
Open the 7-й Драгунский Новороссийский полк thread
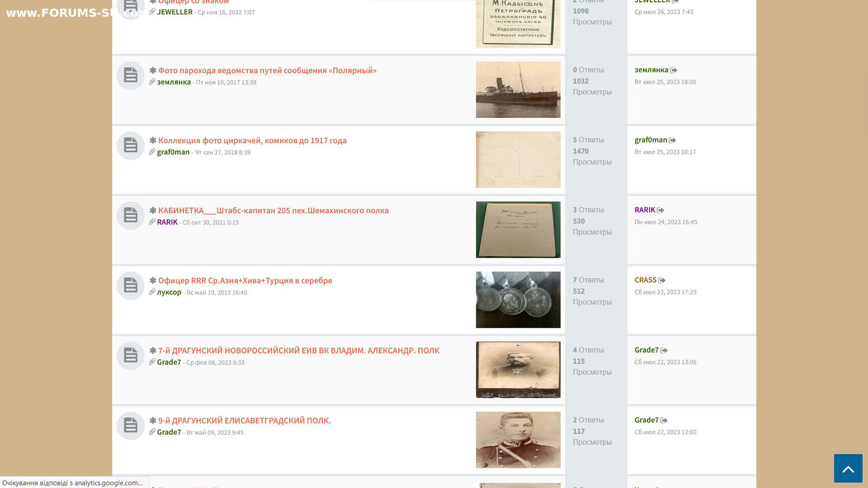tap(299, 350)
